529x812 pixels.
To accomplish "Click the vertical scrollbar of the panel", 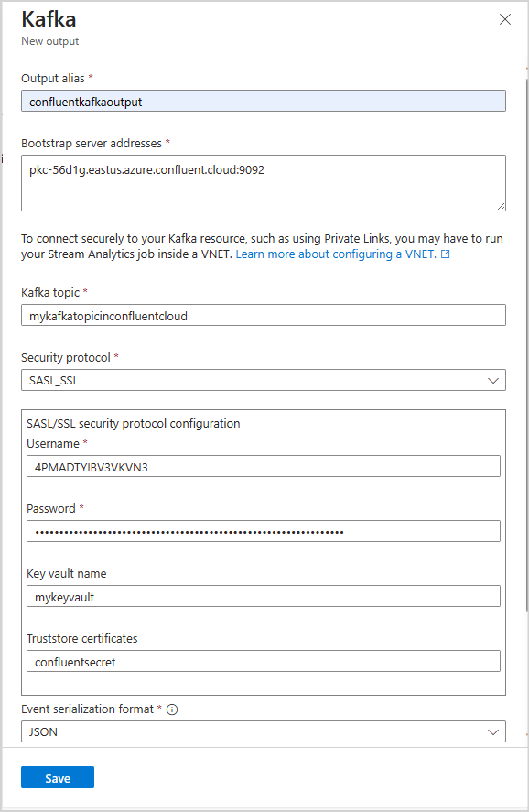I will [x=526, y=344].
